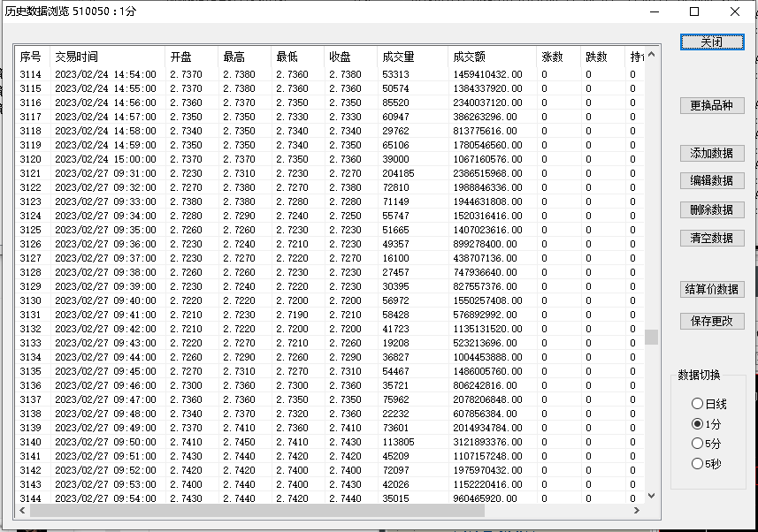Click 保存更改 to save changes
The height and width of the screenshot is (532, 758).
pos(711,322)
